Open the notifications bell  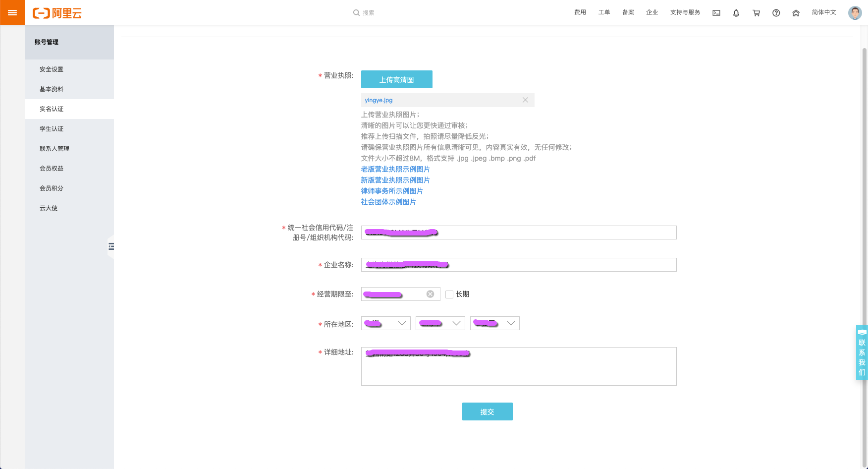(x=736, y=13)
